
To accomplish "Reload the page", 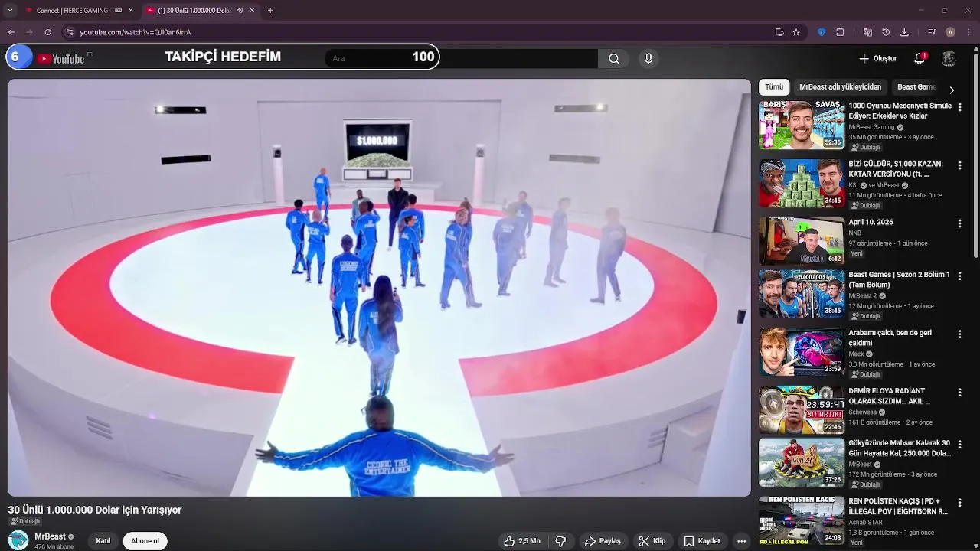I will coord(48,32).
